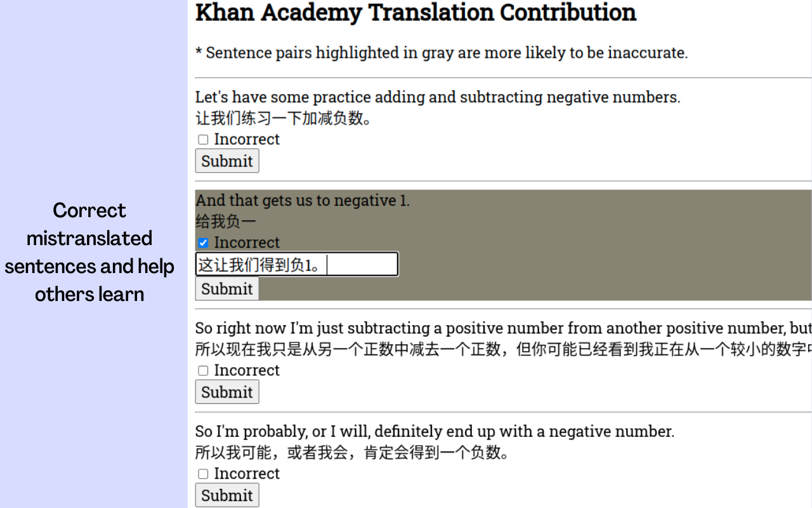Place cursor after the Chinese correction text

click(327, 264)
